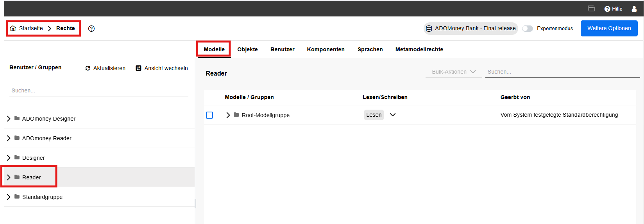
Task: Open the Metamodellrechte tab
Action: click(x=419, y=49)
